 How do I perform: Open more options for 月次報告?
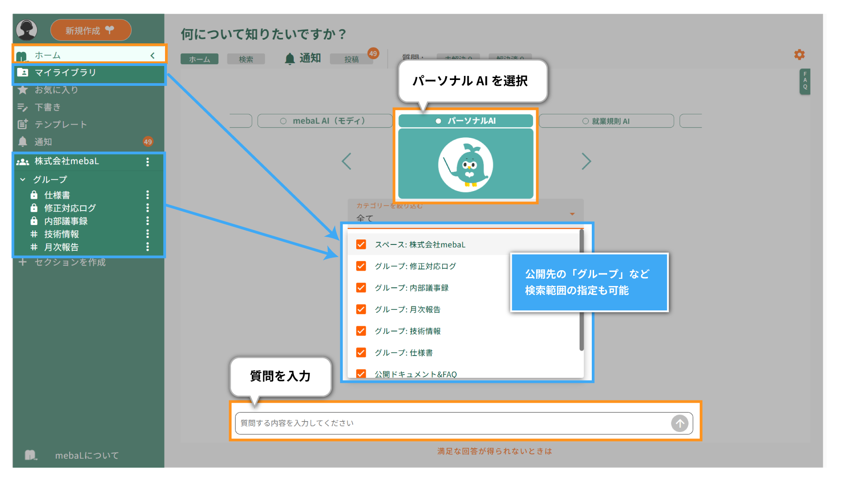pos(147,247)
